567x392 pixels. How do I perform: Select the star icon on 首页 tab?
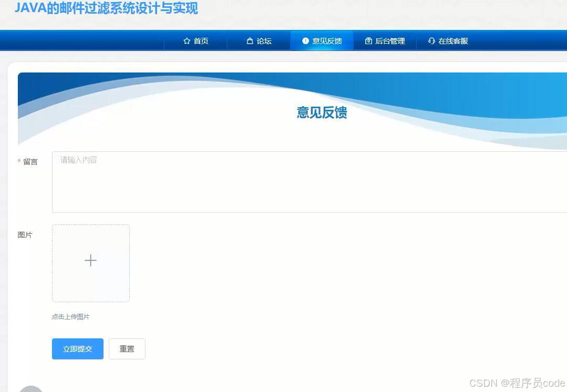point(186,41)
